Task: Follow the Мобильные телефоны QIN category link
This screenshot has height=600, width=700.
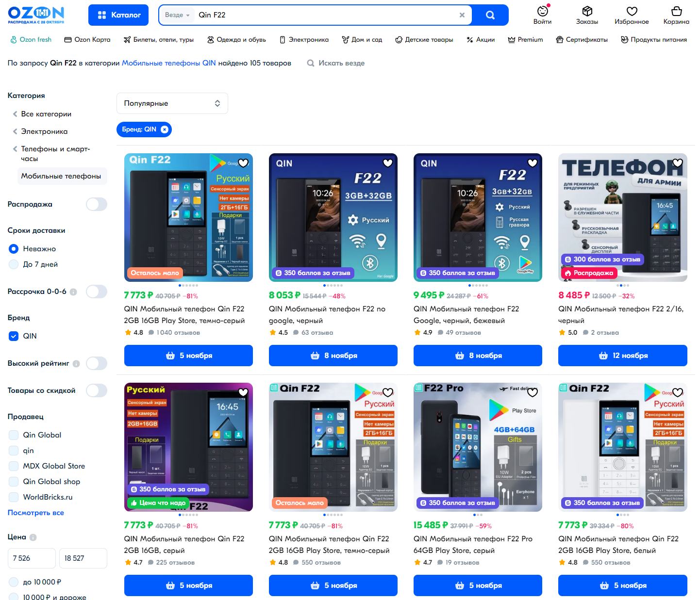Action: tap(169, 63)
